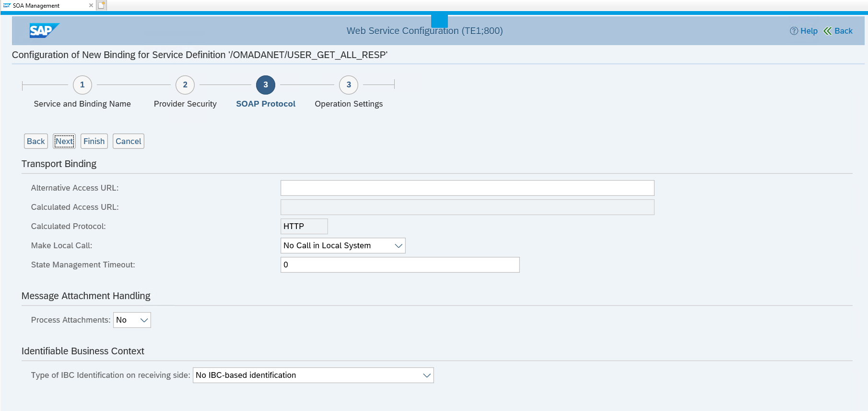Image resolution: width=868 pixels, height=411 pixels.
Task: Focus the State Management Timeout field
Action: (x=400, y=265)
